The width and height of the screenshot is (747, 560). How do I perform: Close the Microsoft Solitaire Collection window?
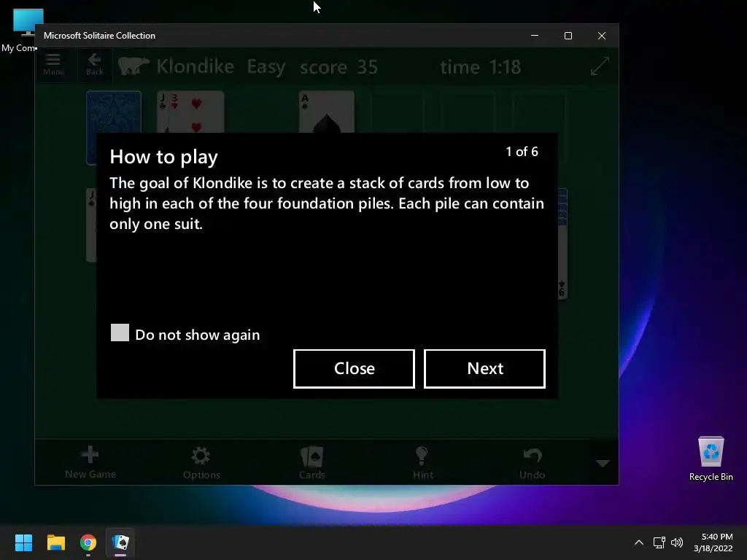coord(602,36)
